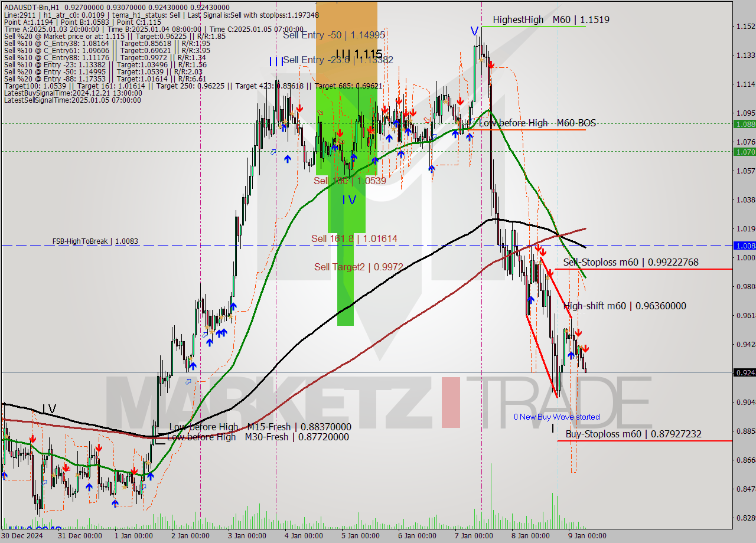Select 'Low before High M15-Fresh | 0.88370000'

click(260, 427)
